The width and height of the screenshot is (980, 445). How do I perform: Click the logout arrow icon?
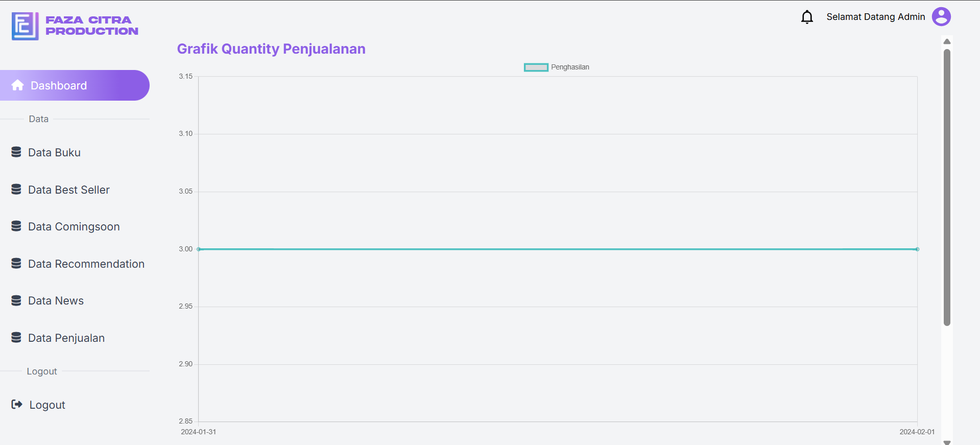pyautogui.click(x=17, y=404)
